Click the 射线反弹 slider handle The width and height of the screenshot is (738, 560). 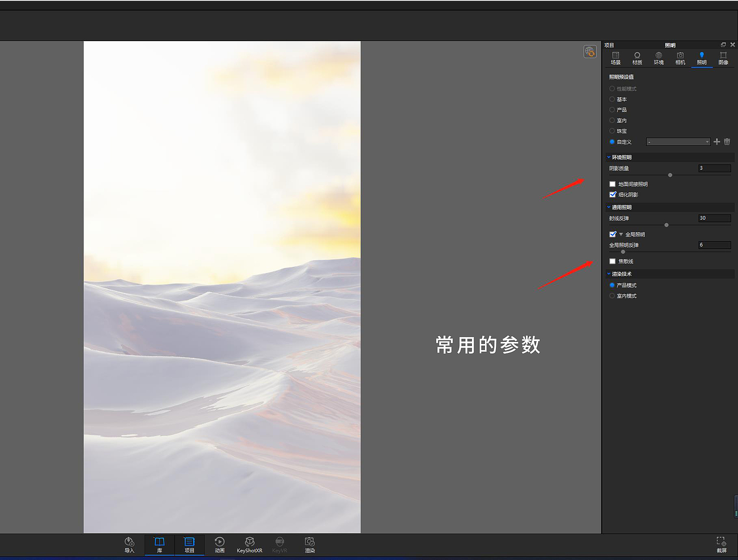[666, 225]
